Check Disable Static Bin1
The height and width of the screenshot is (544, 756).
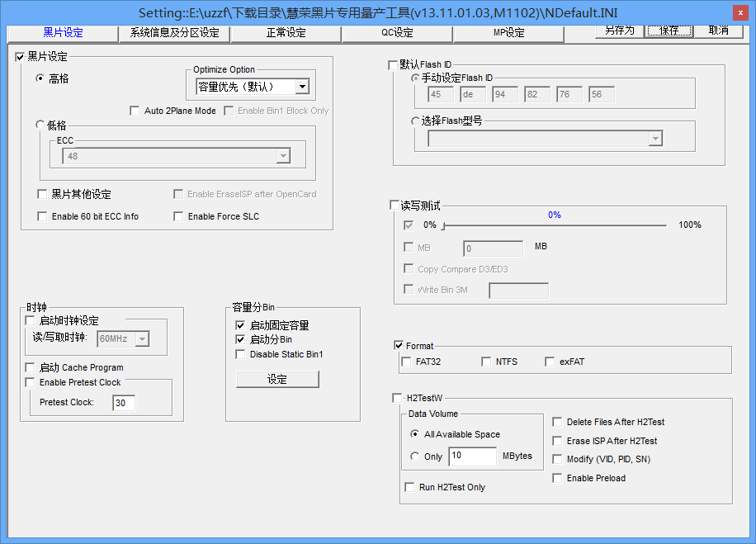240,354
